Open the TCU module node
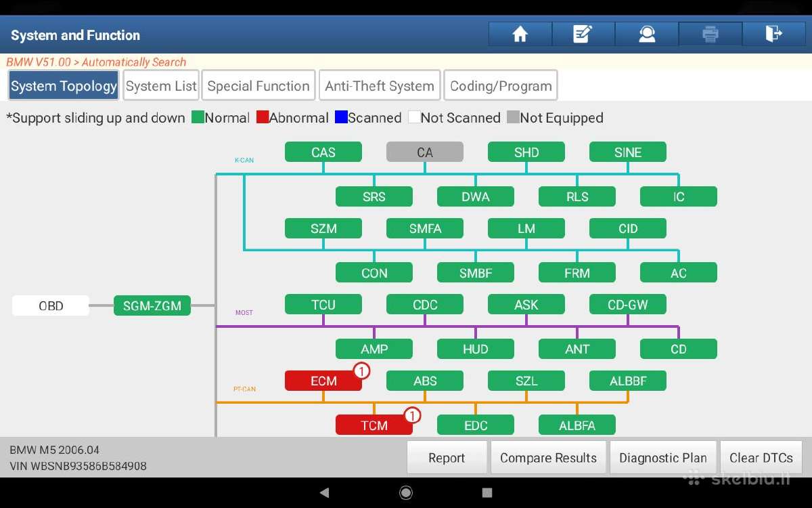This screenshot has height=508, width=812. (323, 304)
